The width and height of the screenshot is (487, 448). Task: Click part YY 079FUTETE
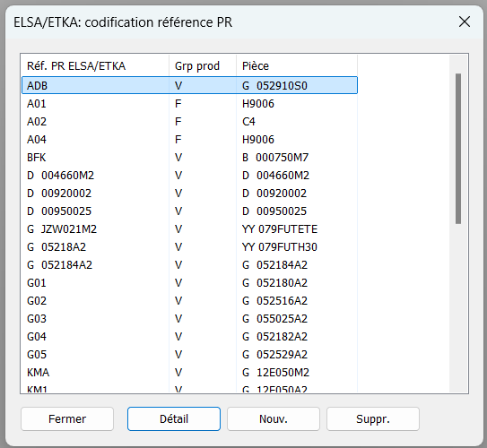(280, 229)
